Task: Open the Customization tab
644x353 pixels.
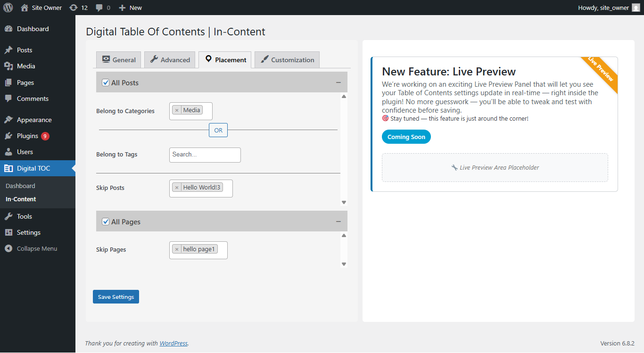Action: coord(287,60)
